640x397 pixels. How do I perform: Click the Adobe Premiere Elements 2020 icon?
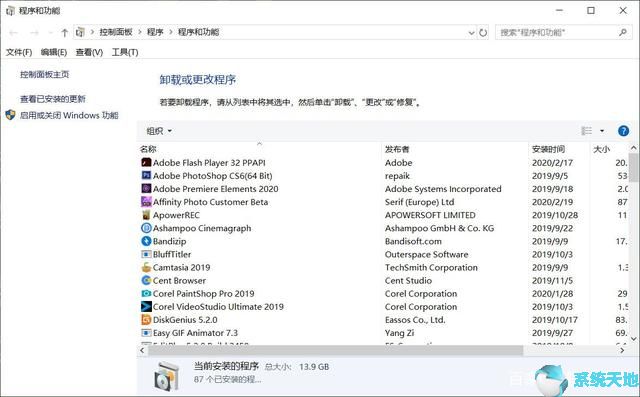tap(146, 189)
